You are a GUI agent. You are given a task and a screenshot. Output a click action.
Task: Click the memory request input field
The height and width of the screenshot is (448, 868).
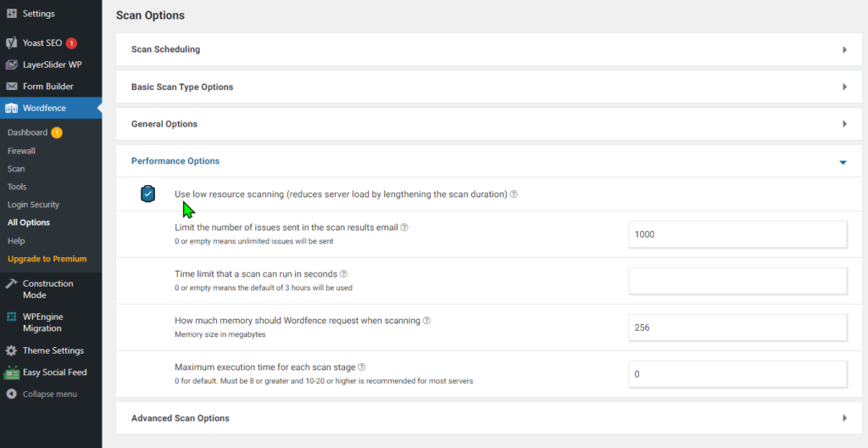[x=737, y=328]
